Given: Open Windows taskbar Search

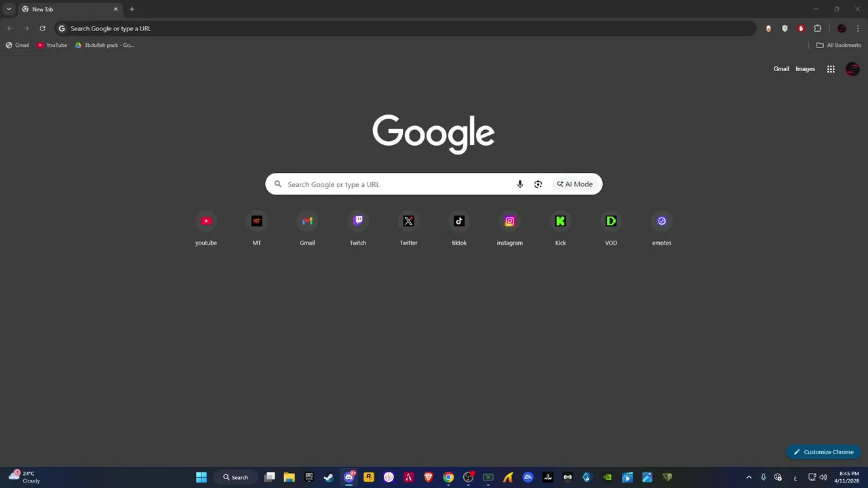Looking at the screenshot, I should click(x=235, y=477).
